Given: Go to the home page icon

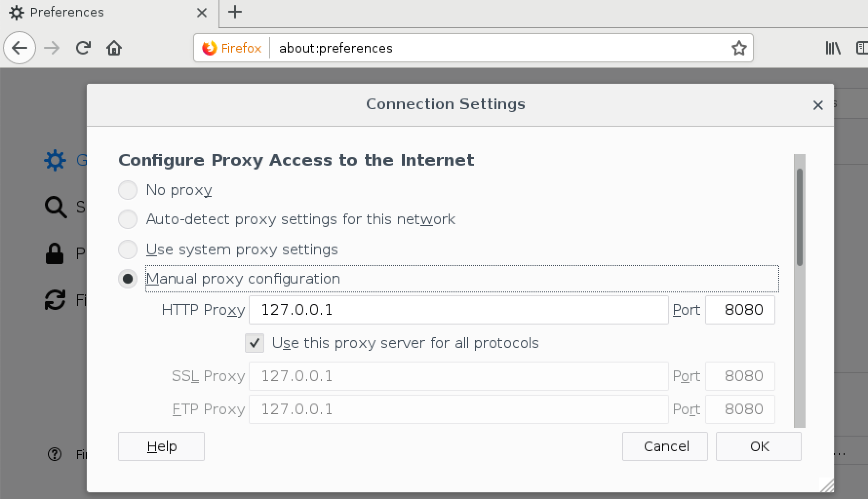Looking at the screenshot, I should tap(114, 48).
